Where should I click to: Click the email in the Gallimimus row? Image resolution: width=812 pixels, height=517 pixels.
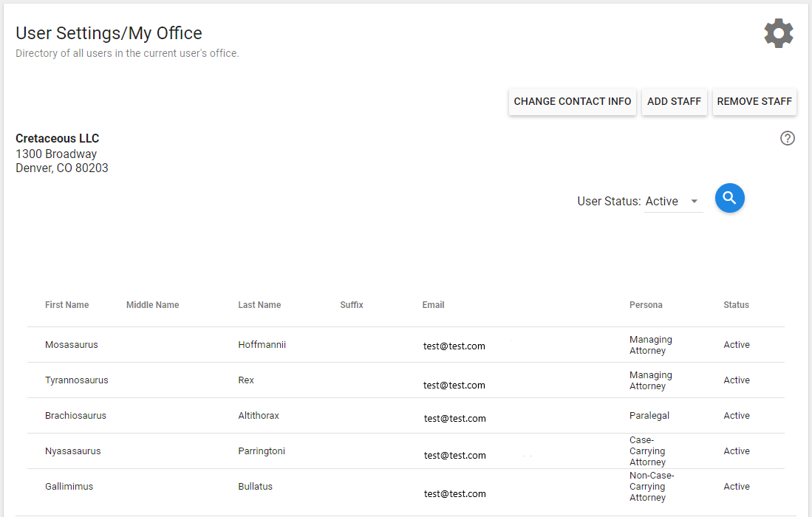tap(454, 494)
